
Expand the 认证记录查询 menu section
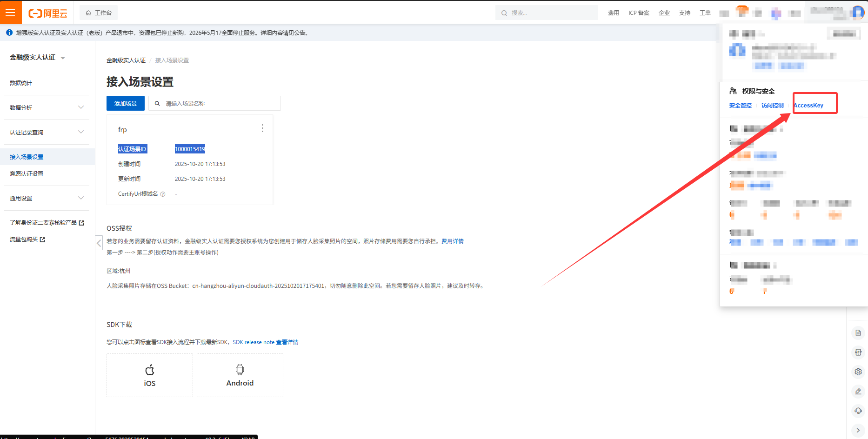click(x=47, y=132)
